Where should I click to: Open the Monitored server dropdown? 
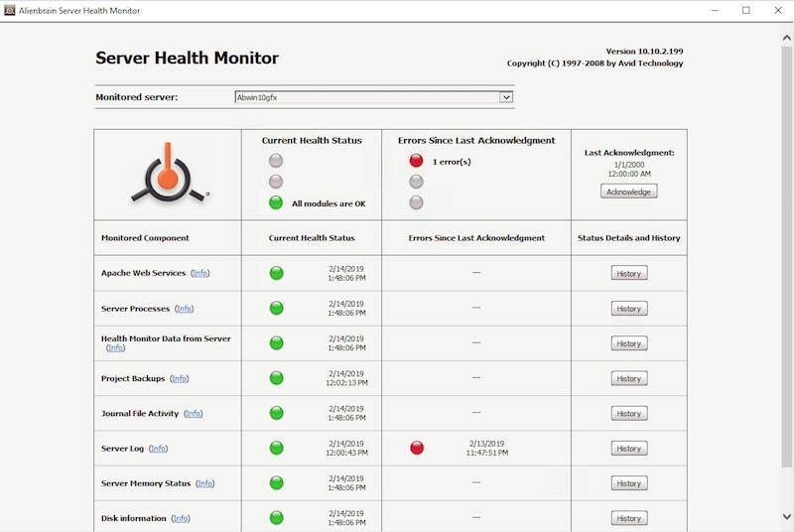[x=506, y=97]
